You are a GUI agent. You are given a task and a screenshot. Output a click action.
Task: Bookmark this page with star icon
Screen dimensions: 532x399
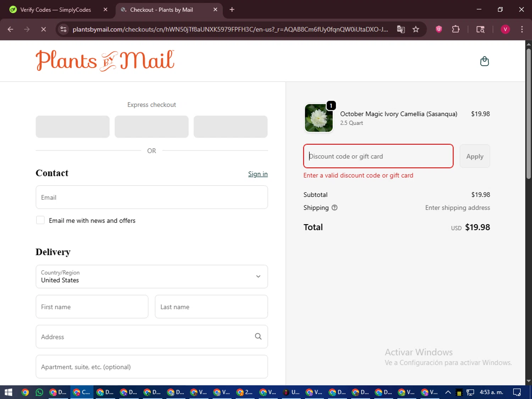point(416,29)
